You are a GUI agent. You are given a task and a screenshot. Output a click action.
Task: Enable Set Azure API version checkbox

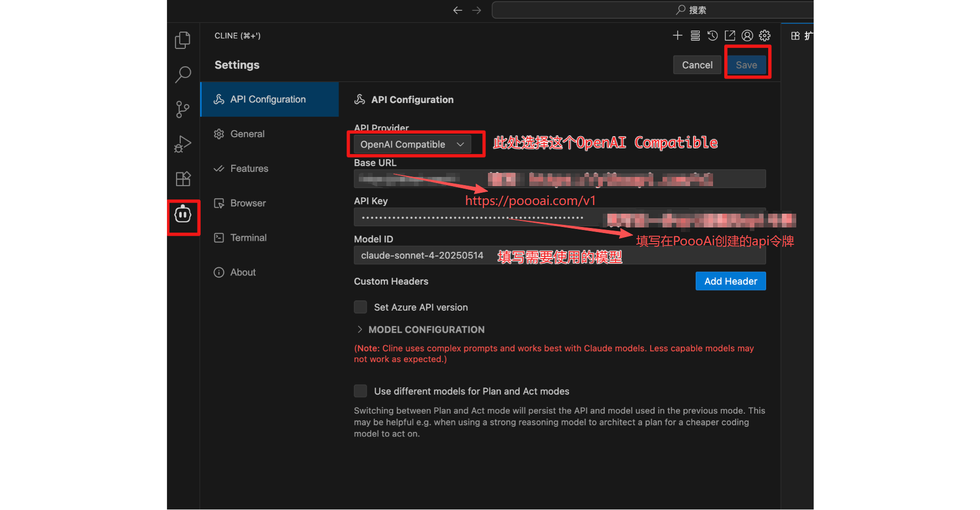click(360, 307)
